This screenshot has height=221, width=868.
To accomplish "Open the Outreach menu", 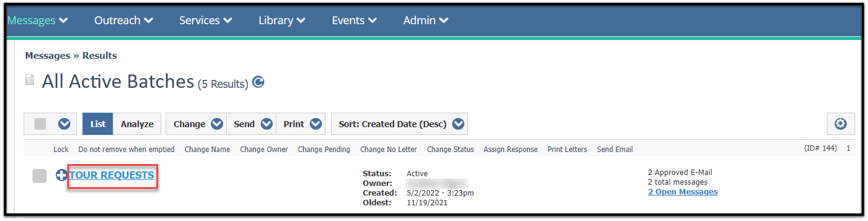I will (124, 20).
